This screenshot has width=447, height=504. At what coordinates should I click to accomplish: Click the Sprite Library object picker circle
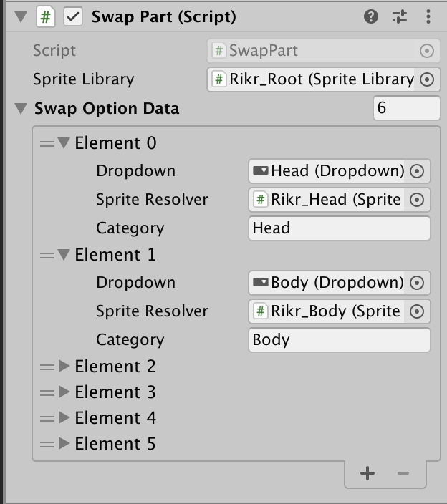(427, 79)
